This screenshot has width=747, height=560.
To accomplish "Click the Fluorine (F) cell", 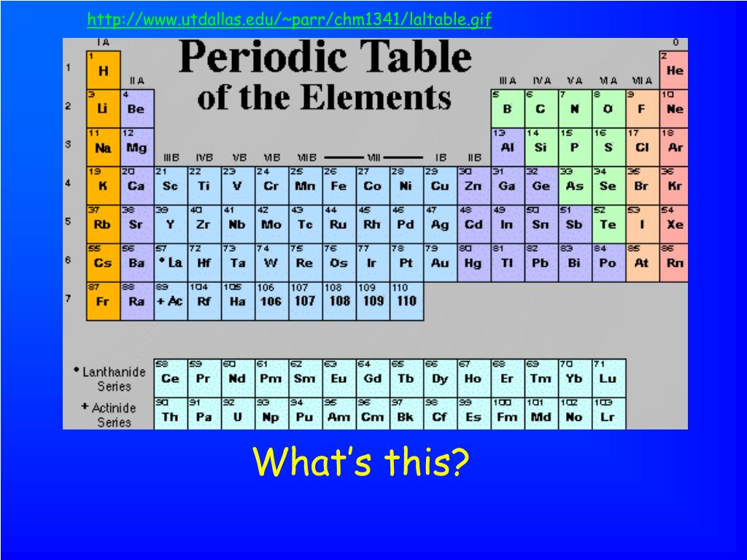I will click(643, 109).
